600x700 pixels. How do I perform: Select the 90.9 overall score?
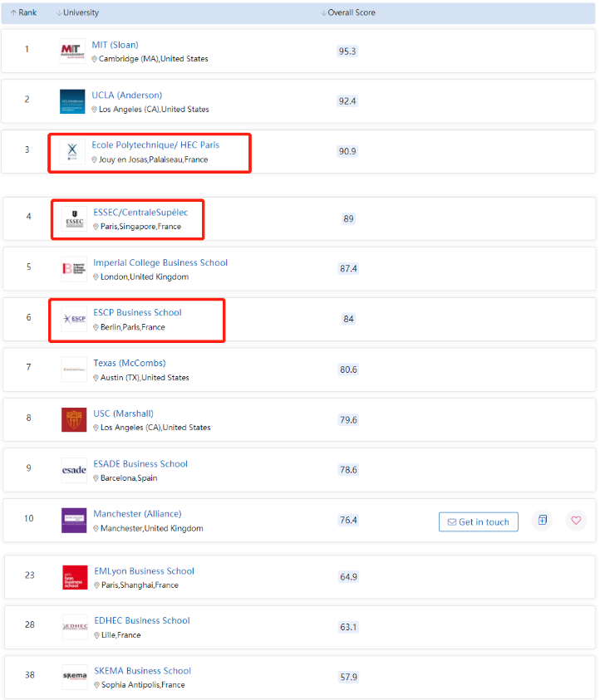click(x=347, y=151)
